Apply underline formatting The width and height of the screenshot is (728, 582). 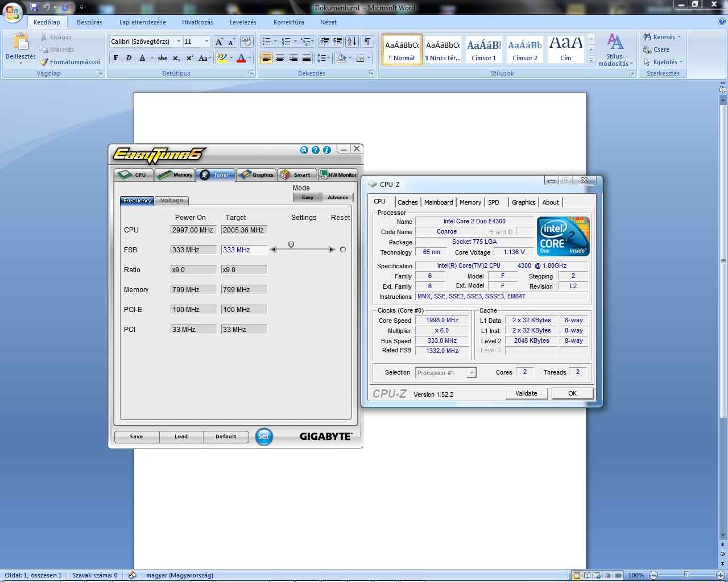coord(142,58)
